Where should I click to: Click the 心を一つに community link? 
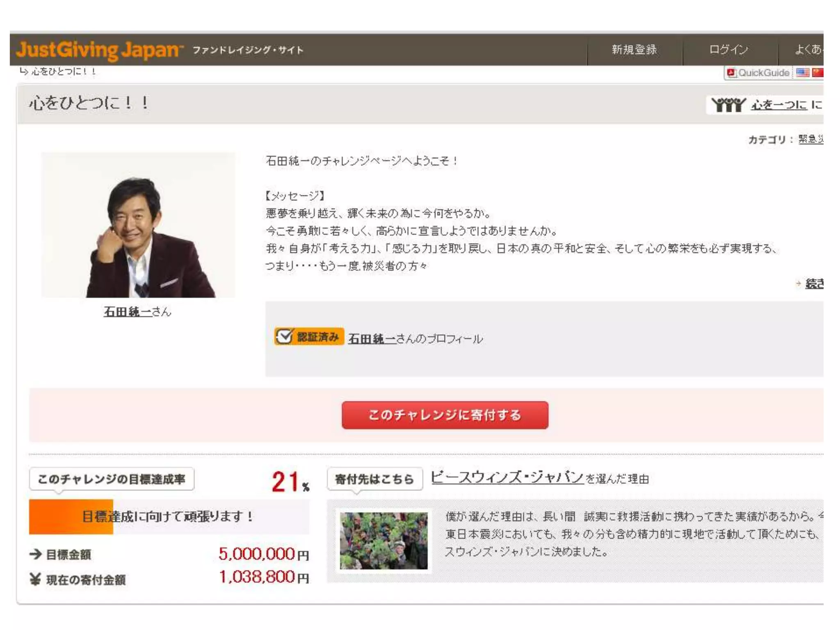click(779, 105)
